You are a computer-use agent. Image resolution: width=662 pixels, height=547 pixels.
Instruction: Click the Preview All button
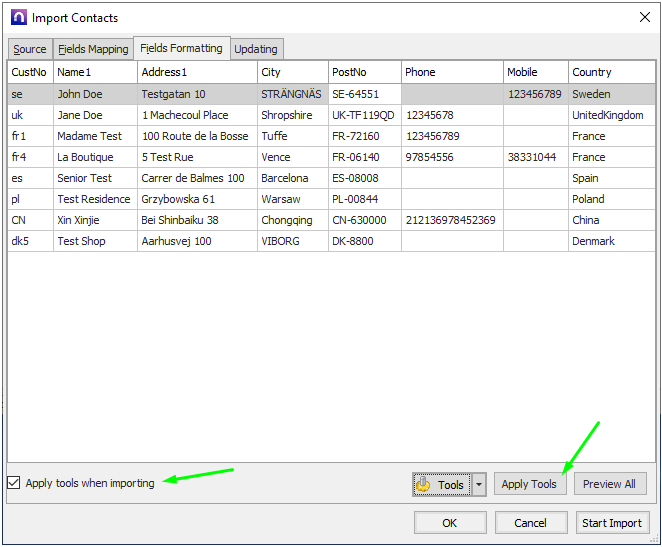click(x=609, y=484)
